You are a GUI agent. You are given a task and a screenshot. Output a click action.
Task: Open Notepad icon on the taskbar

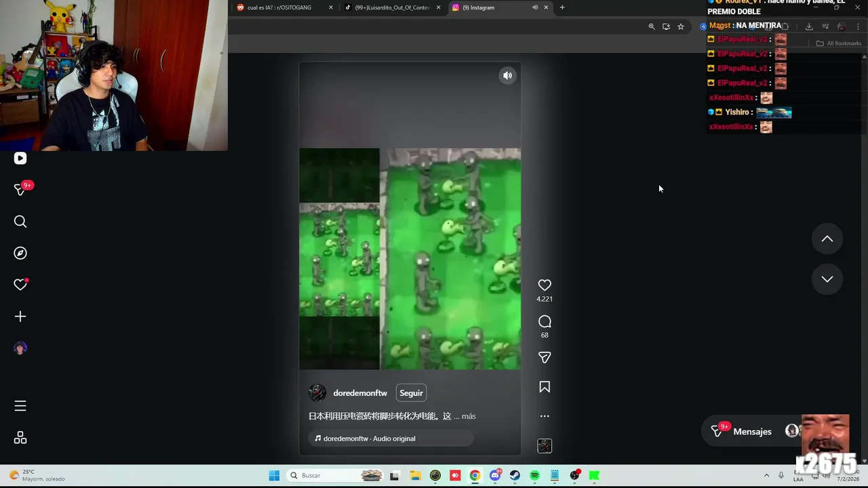coord(555,476)
